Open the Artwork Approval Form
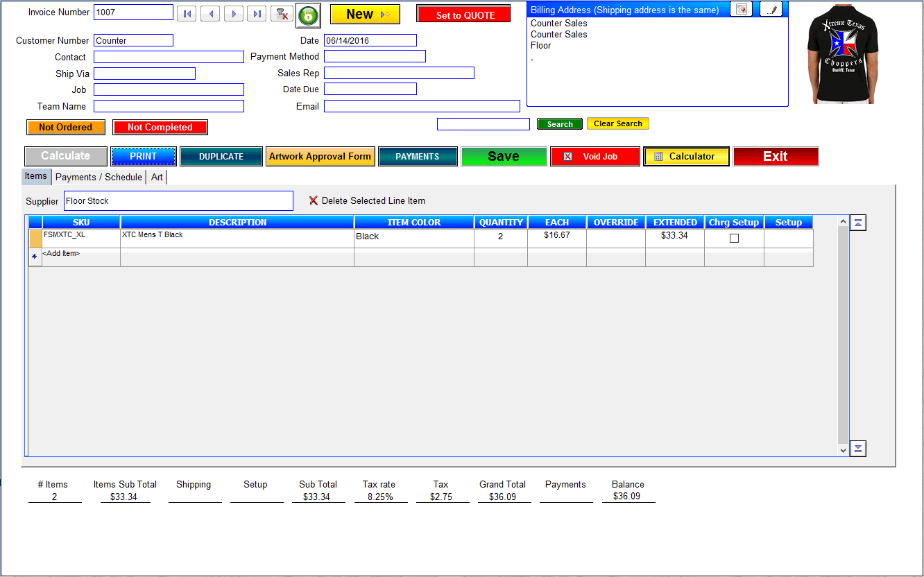Viewport: 924px width, 577px height. [x=320, y=157]
